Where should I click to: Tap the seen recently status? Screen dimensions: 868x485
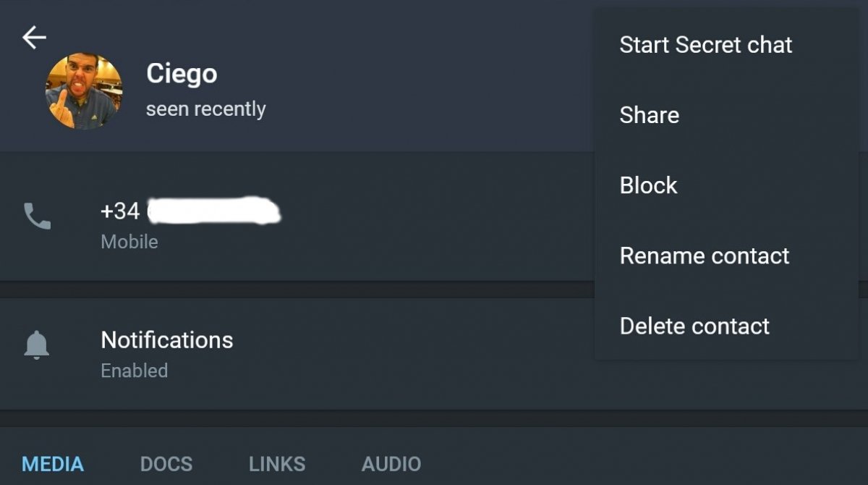point(206,109)
